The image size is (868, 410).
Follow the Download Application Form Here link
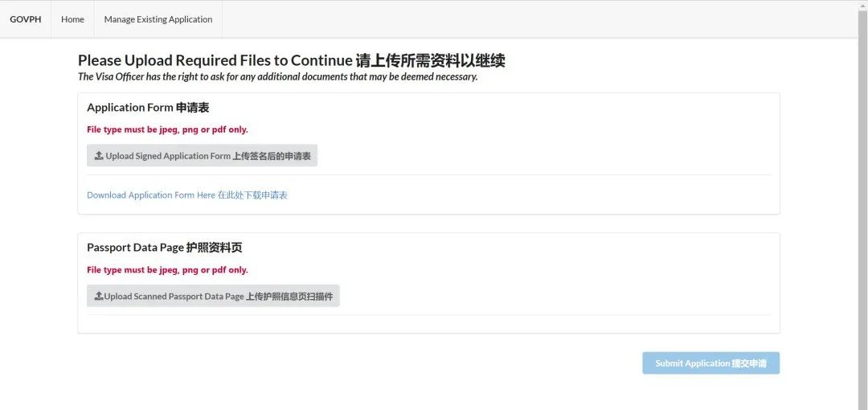click(151, 195)
